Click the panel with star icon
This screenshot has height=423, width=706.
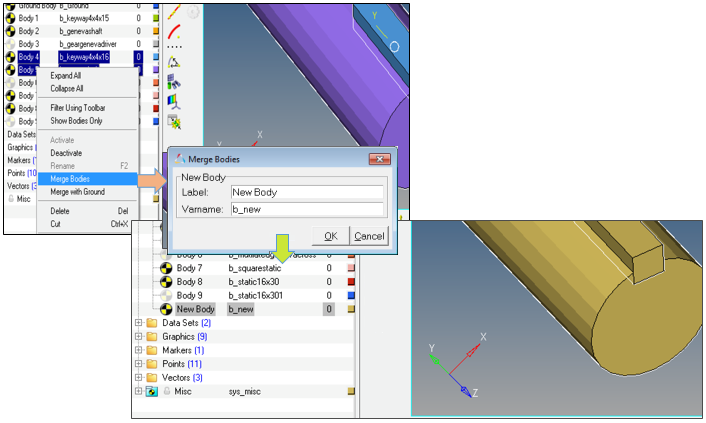tap(174, 122)
